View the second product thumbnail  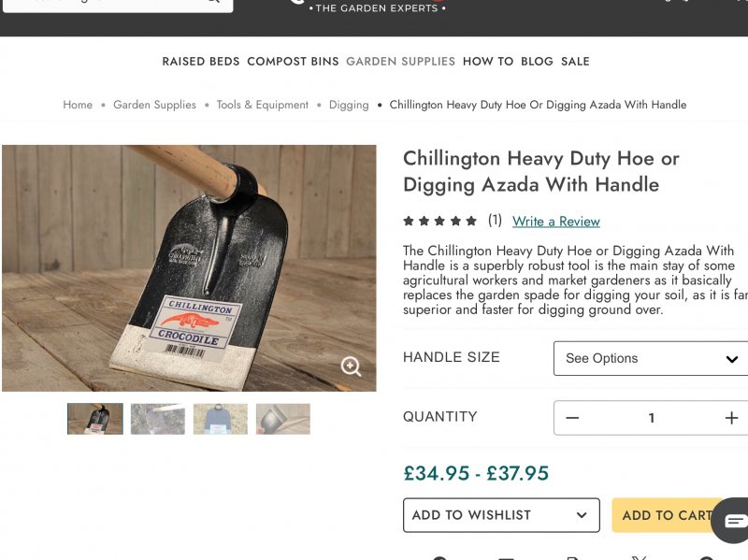158,419
